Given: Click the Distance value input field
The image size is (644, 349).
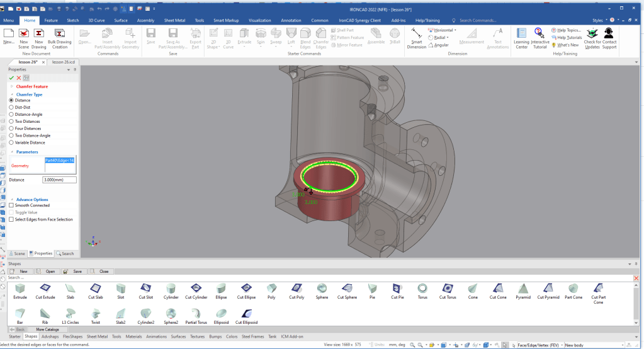Looking at the screenshot, I should 59,180.
